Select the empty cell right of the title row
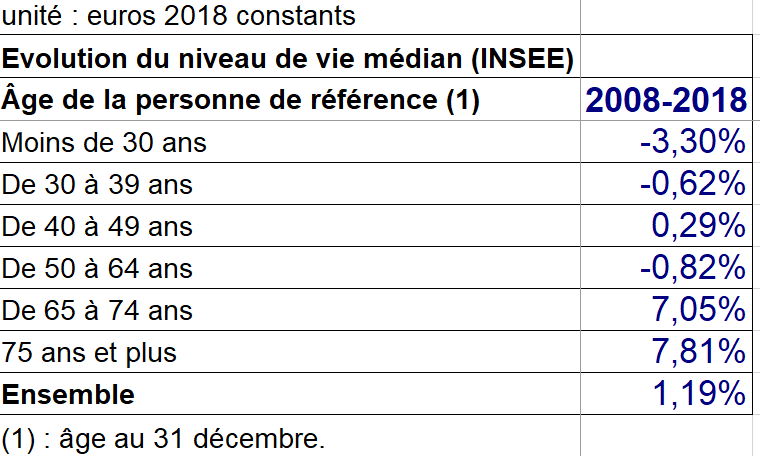 666,56
